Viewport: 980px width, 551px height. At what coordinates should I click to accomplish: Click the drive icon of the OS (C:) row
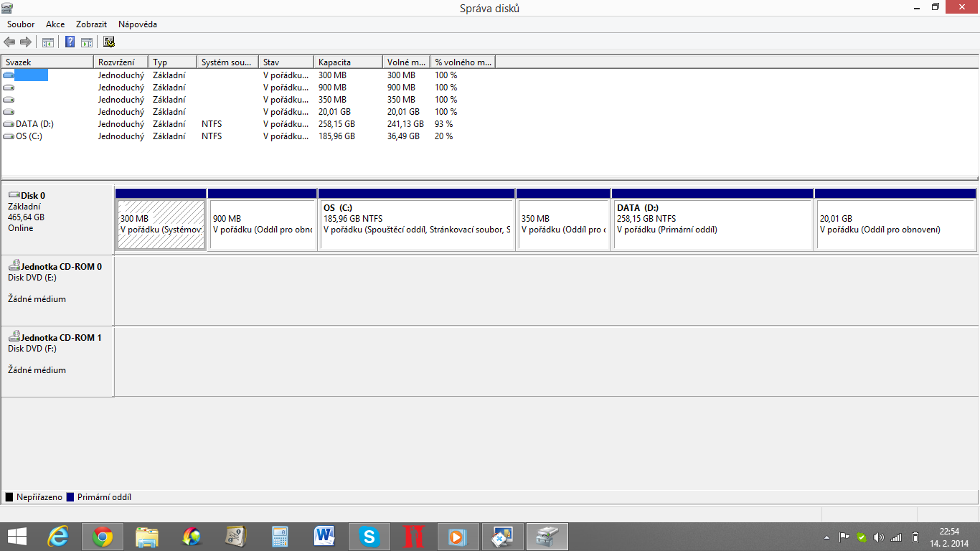(x=9, y=136)
